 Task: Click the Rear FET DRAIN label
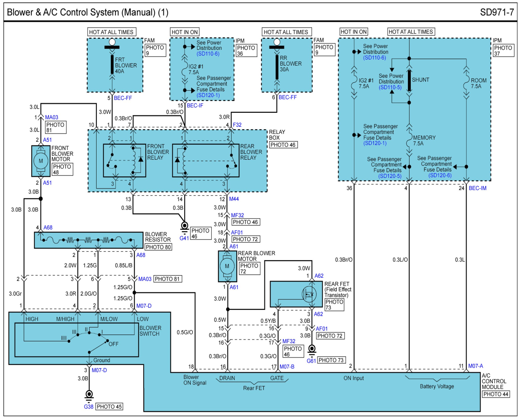pyautogui.click(x=227, y=378)
